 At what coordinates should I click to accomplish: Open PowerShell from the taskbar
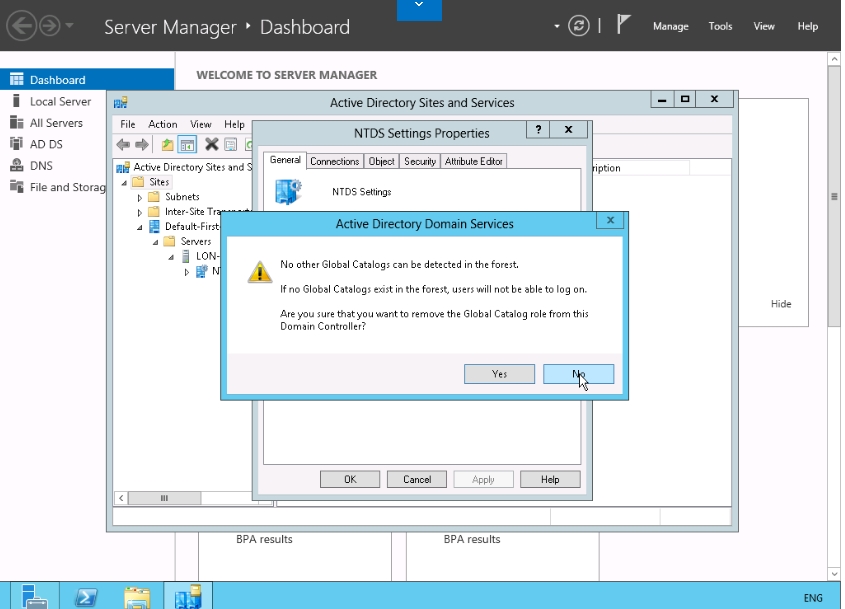pyautogui.click(x=86, y=596)
